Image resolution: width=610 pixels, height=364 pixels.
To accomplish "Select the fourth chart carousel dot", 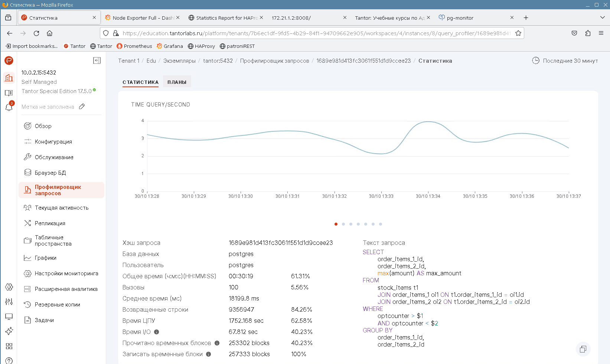I will coord(358,224).
